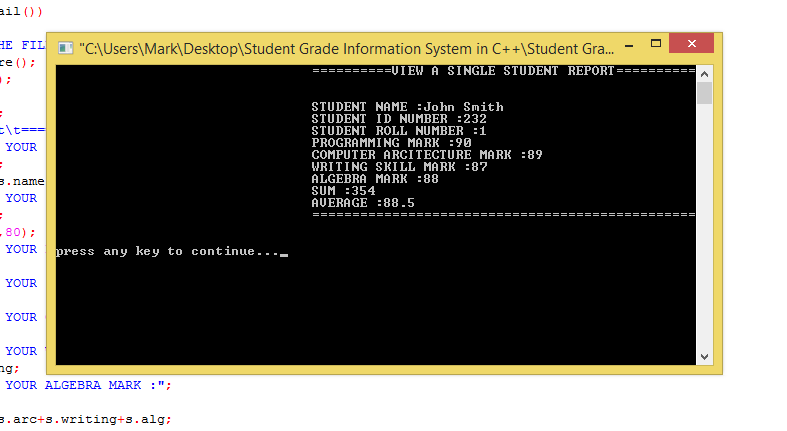This screenshot has width=787, height=431.
Task: Minimize the console window
Action: coord(629,46)
